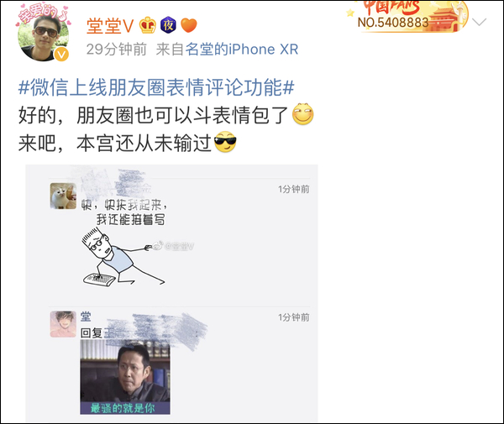
Task: Tap the gold crown membership icon
Action: click(148, 25)
